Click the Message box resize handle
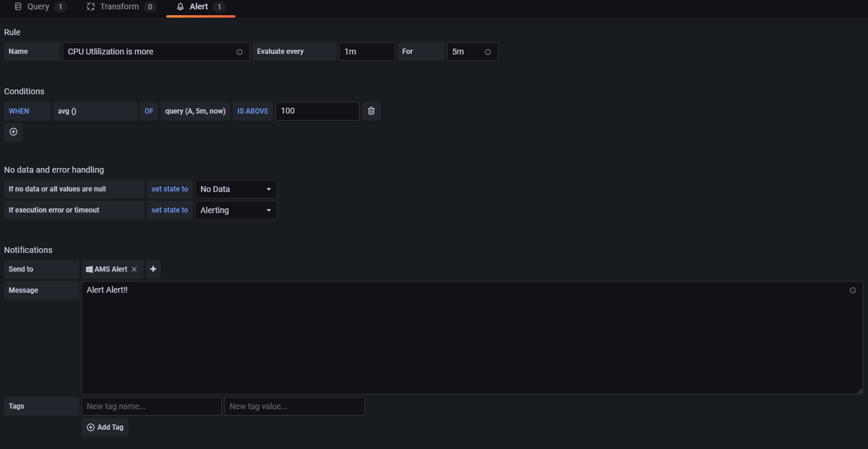Image resolution: width=868 pixels, height=449 pixels. [x=860, y=391]
